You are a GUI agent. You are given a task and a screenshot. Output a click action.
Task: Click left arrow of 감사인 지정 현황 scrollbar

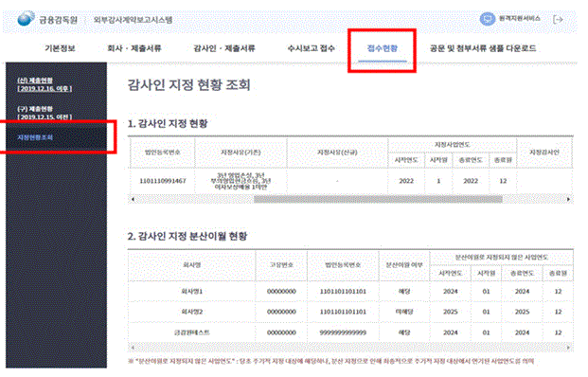point(133,199)
